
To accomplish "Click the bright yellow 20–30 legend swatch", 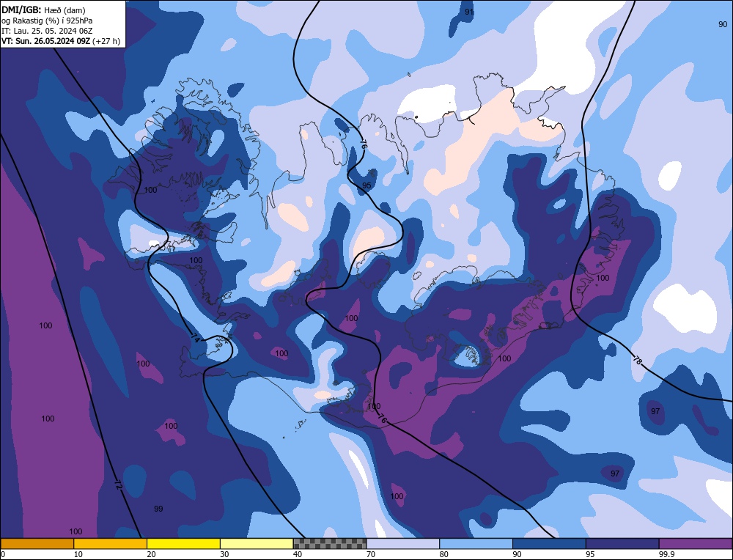I will (183, 544).
